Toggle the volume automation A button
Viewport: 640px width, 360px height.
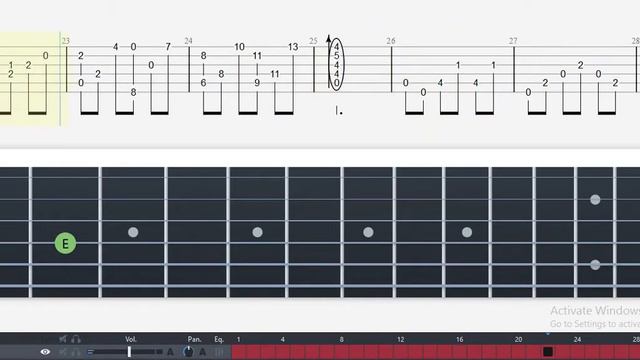(x=171, y=351)
